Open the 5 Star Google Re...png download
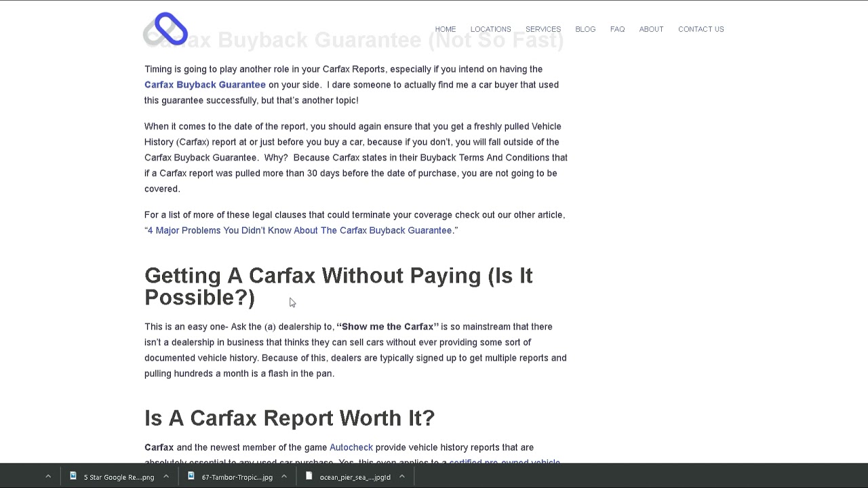 (x=119, y=477)
